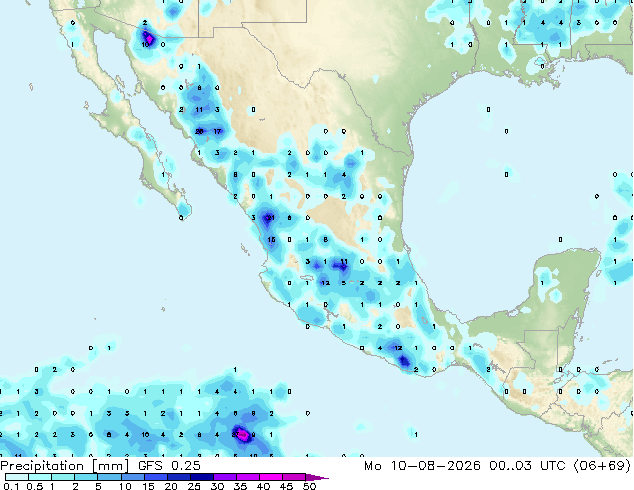634x490 pixels.
Task: Click the 45–50 mm legend color box
Action: pos(294,477)
